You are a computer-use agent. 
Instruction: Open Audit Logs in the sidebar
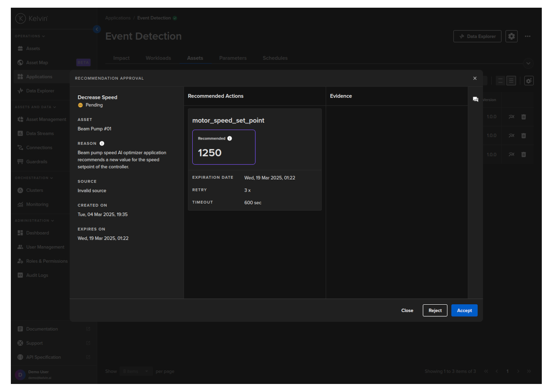37,275
